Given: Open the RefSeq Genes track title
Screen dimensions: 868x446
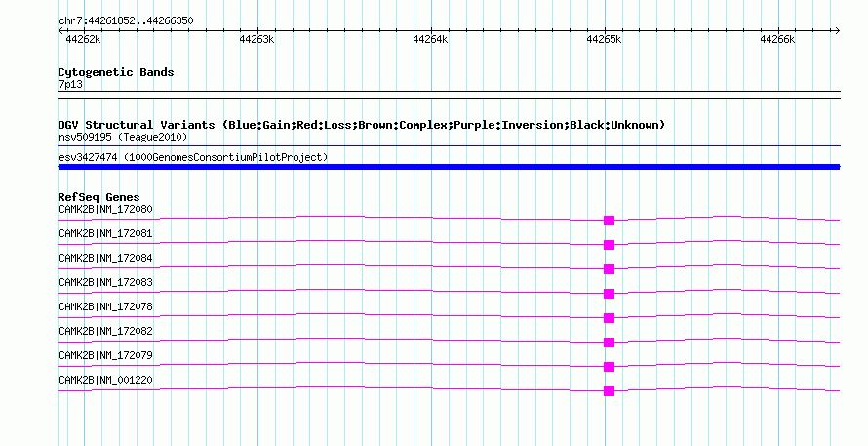Looking at the screenshot, I should 99,197.
